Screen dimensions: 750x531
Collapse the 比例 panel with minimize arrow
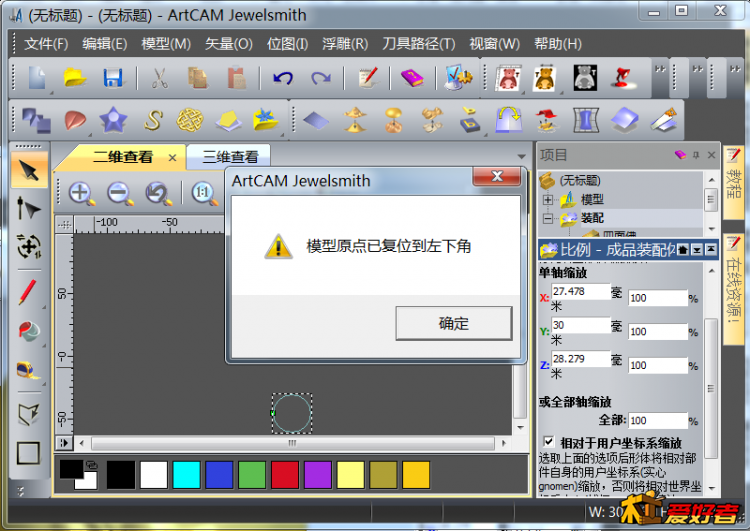[697, 250]
